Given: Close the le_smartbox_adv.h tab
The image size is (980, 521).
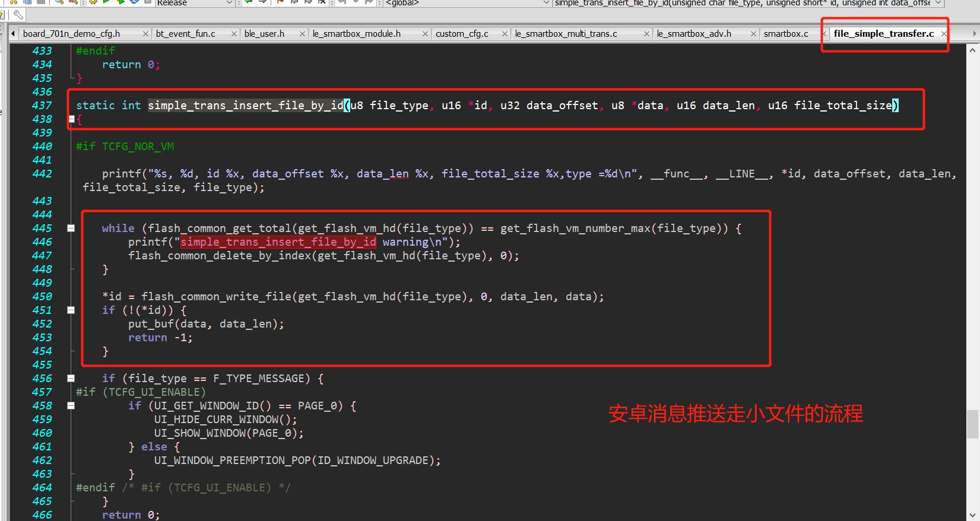Looking at the screenshot, I should [x=753, y=34].
